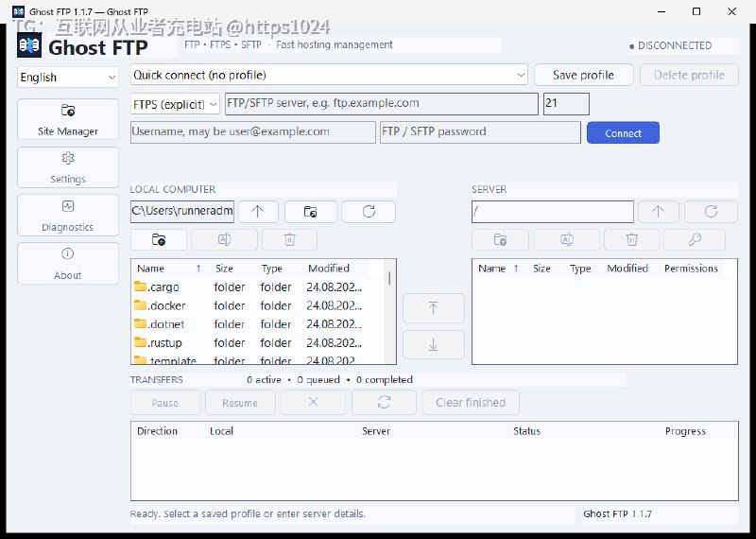Click the Direction column in transfers table
The width and height of the screenshot is (756, 539).
click(x=157, y=431)
